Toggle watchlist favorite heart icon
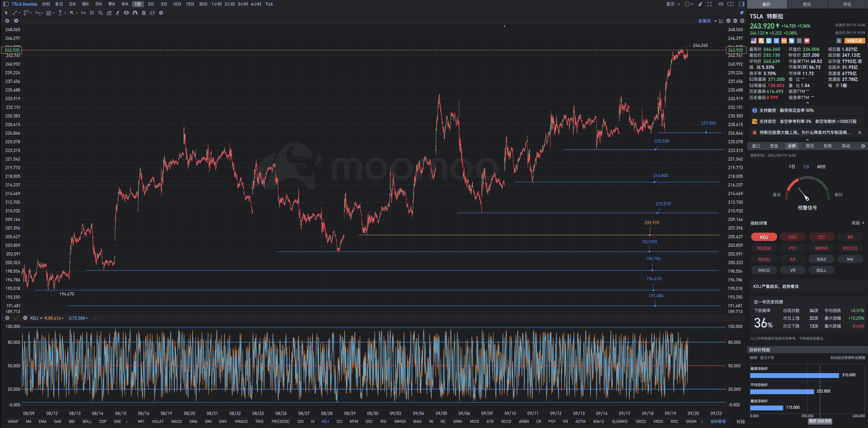Screen dimensions: 868x428 click(x=807, y=41)
